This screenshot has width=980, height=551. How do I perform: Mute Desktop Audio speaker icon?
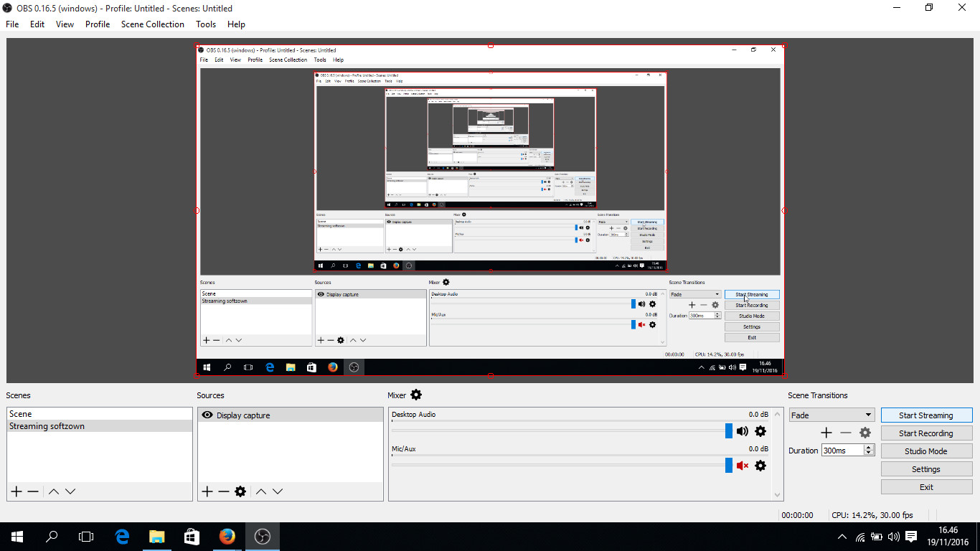[743, 431]
